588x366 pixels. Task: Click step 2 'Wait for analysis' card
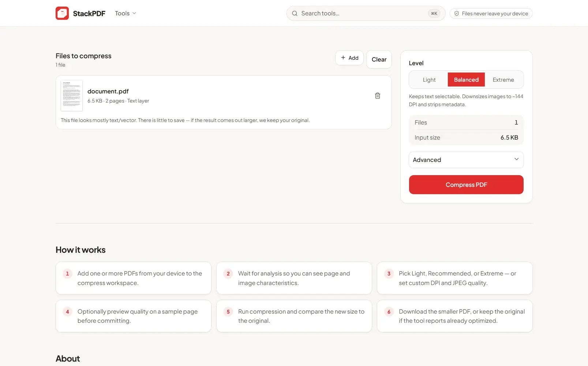294,278
